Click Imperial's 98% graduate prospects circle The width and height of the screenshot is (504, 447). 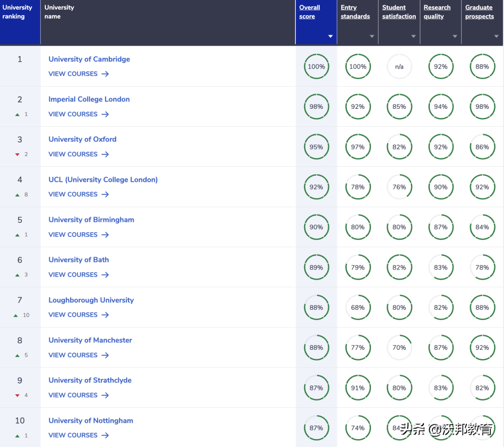click(x=482, y=106)
